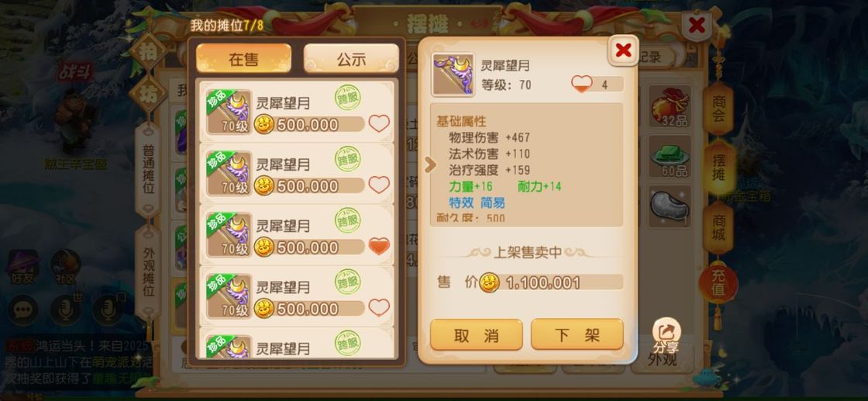This screenshot has height=401, width=868.
Task: Tap the share (分享) icon
Action: (666, 336)
